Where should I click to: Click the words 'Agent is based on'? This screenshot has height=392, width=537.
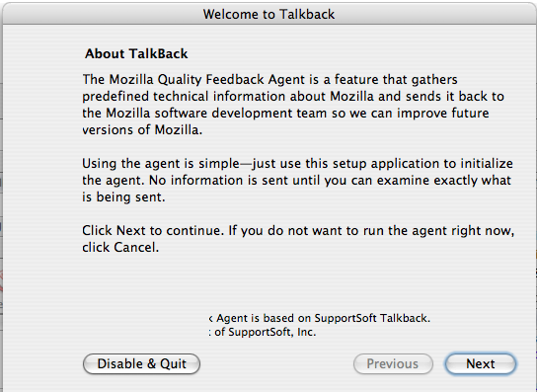263,318
